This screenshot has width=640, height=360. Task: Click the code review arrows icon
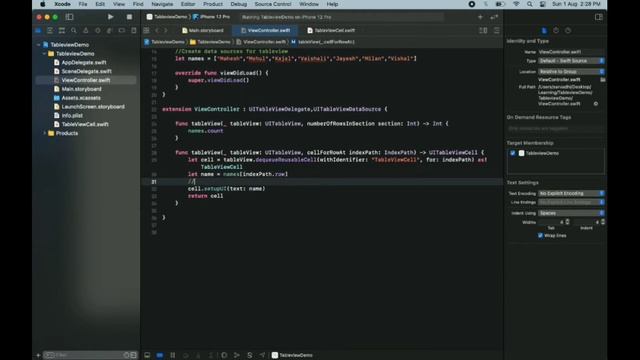click(x=494, y=17)
